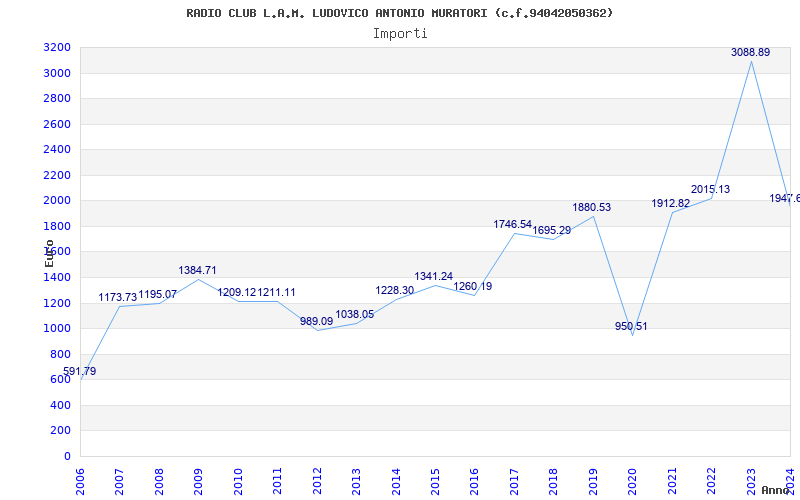Select the 2400 y-axis tick label
This screenshot has width=800, height=500.
point(57,149)
